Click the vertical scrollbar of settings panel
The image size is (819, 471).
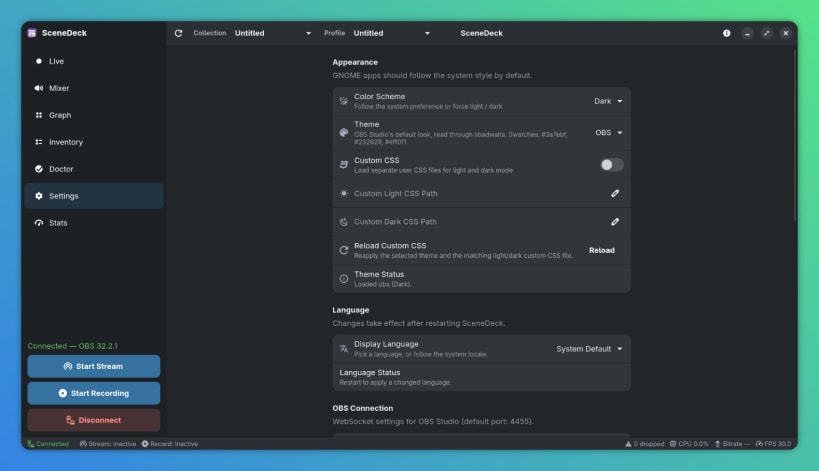click(794, 136)
